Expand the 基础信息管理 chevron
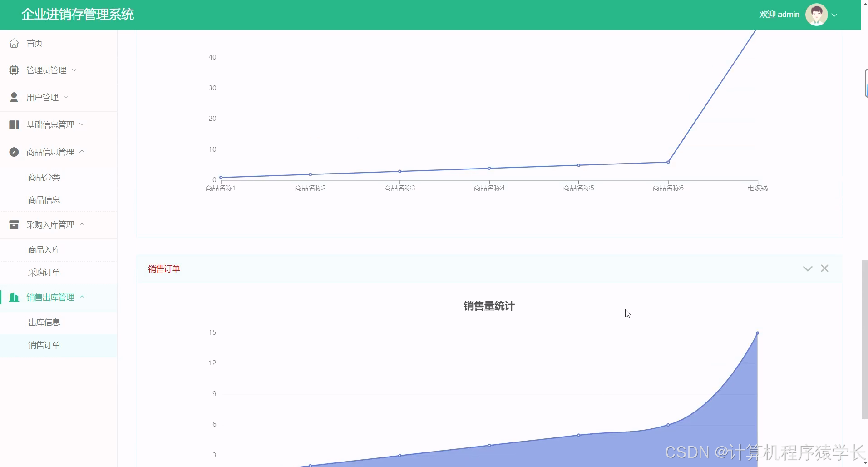Screen dimensions: 868x467 click(82, 124)
